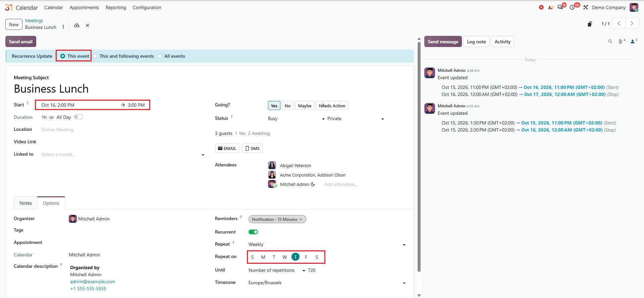Open the Repeat Weekly dropdown
644x298 pixels.
[x=327, y=245]
